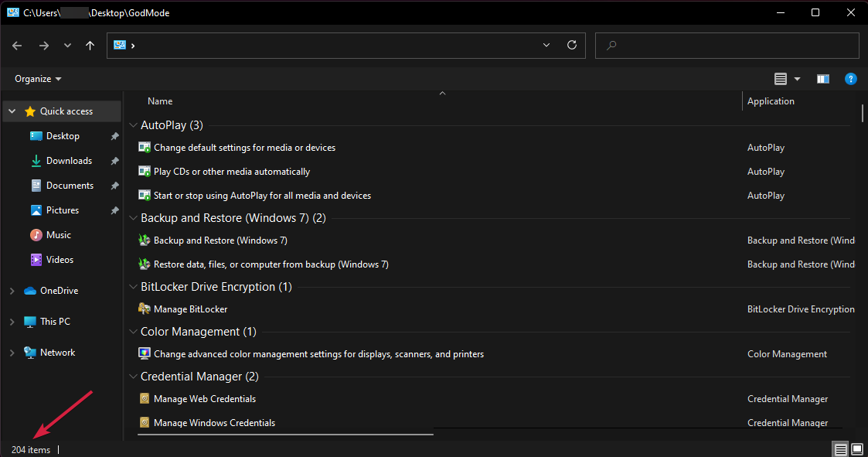Click the pin icon beside Downloads
868x457 pixels.
point(114,161)
